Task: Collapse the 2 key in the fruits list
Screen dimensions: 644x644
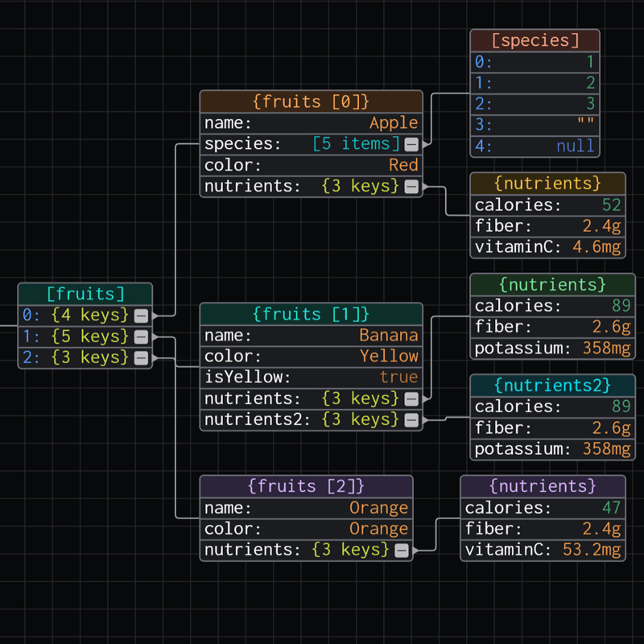Action: pyautogui.click(x=142, y=357)
